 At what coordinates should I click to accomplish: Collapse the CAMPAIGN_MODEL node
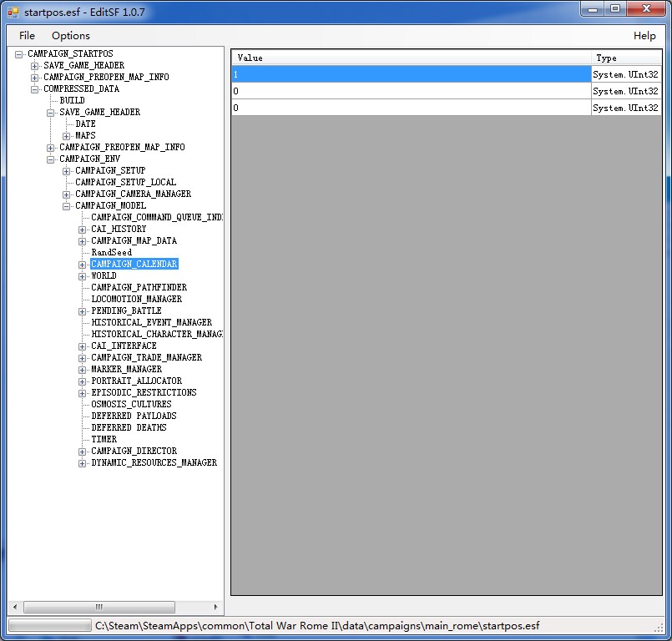[x=67, y=206]
